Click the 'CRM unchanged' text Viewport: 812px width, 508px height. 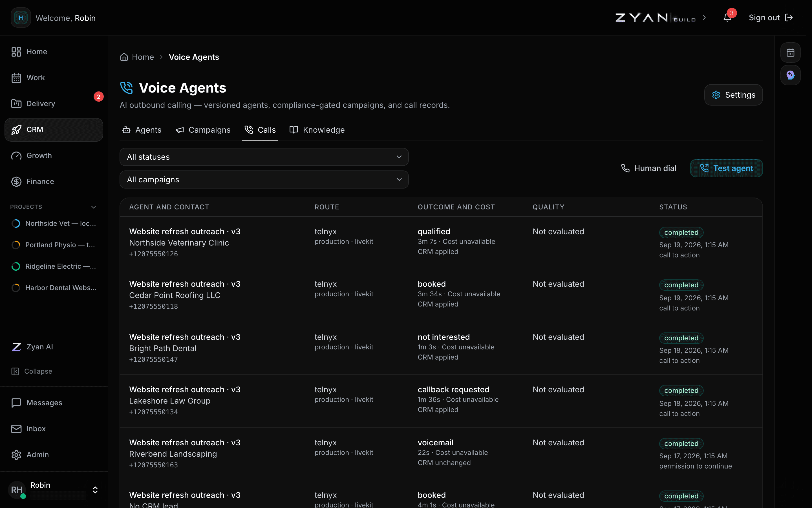444,463
